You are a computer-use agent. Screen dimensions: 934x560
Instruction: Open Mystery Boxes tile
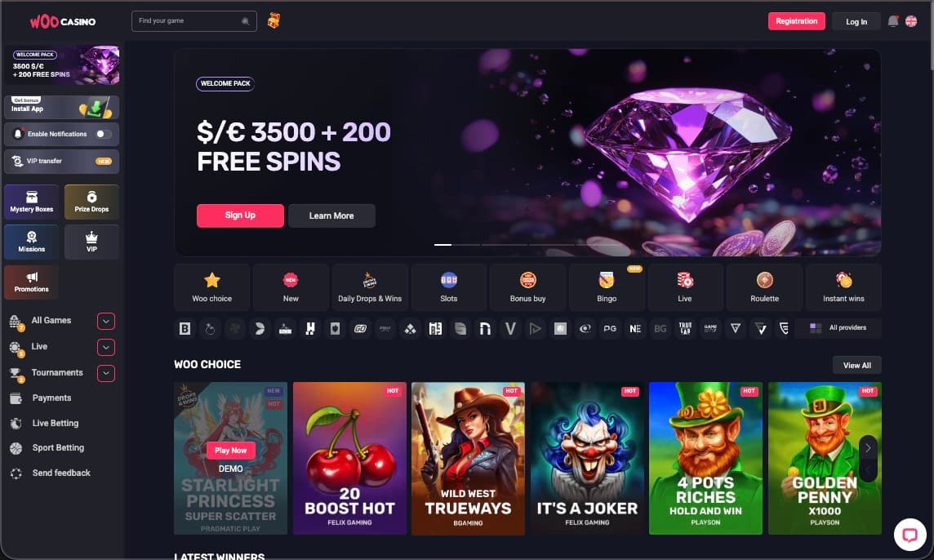[x=32, y=202]
